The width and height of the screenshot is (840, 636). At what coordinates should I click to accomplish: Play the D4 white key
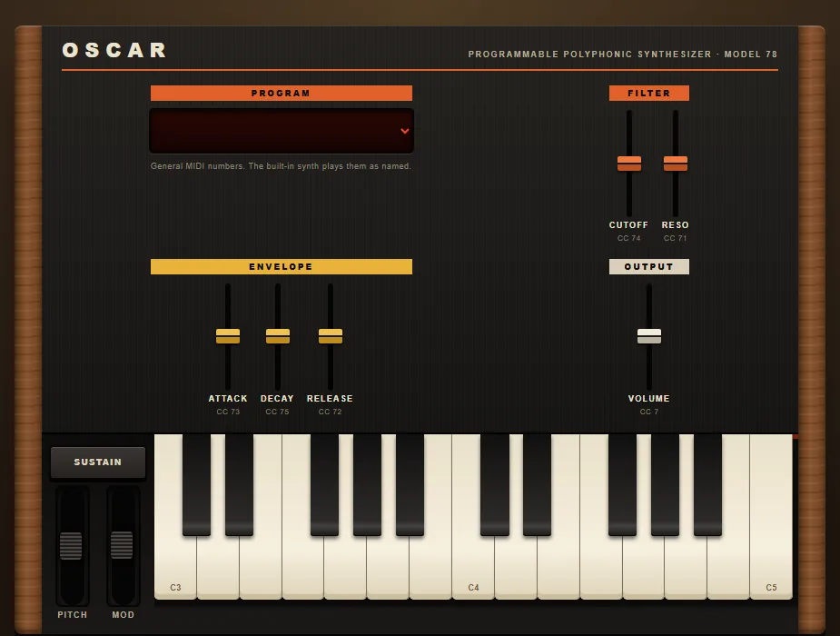coord(516,568)
